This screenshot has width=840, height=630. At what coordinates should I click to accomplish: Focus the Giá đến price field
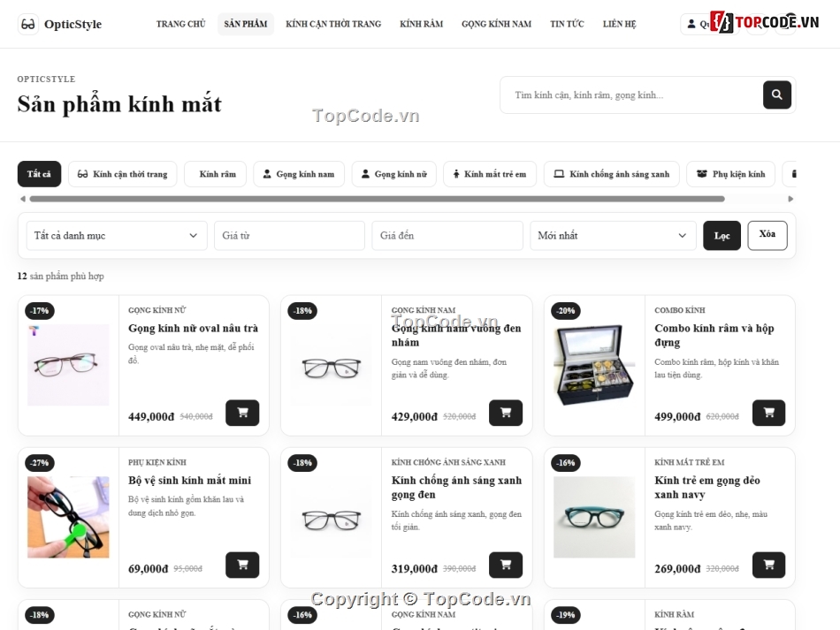[x=447, y=236]
